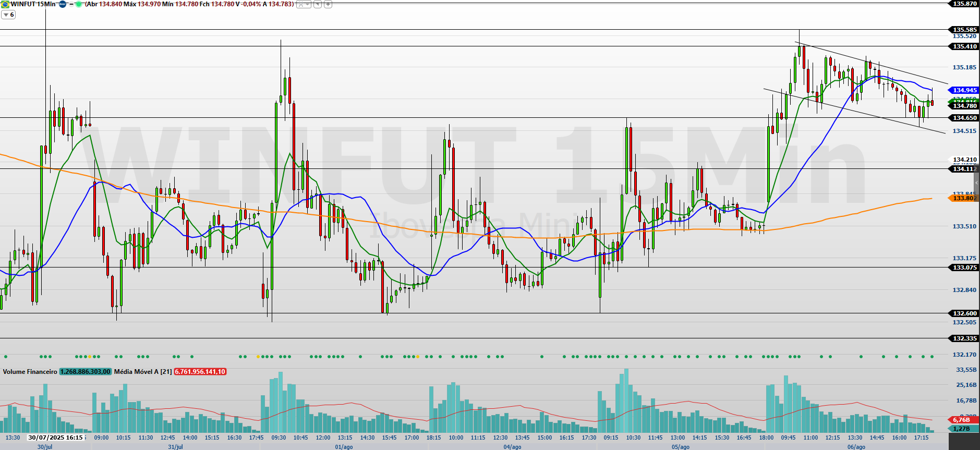Expand the collapsed side panel chevron
980x450 pixels.
[976, 183]
